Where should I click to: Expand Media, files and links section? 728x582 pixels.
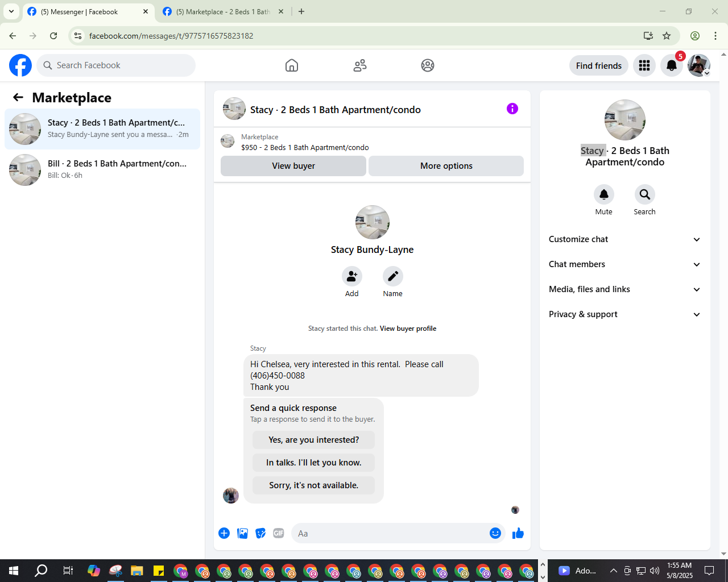(625, 289)
